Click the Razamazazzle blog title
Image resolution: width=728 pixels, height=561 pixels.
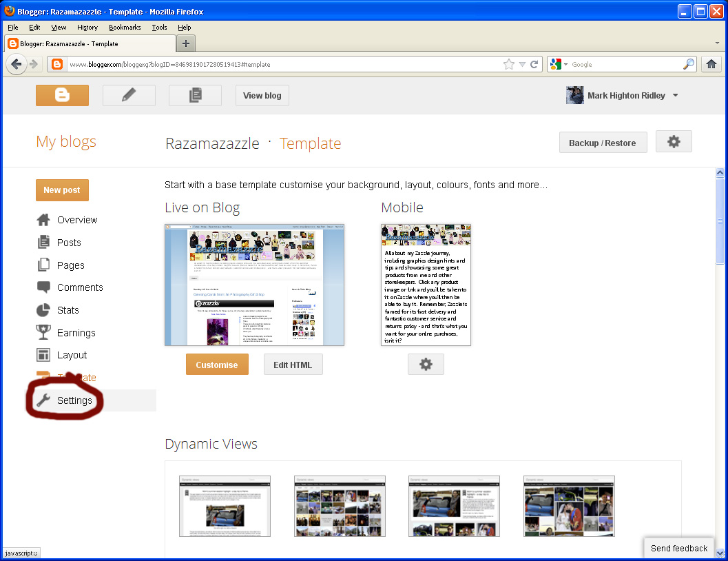[212, 143]
